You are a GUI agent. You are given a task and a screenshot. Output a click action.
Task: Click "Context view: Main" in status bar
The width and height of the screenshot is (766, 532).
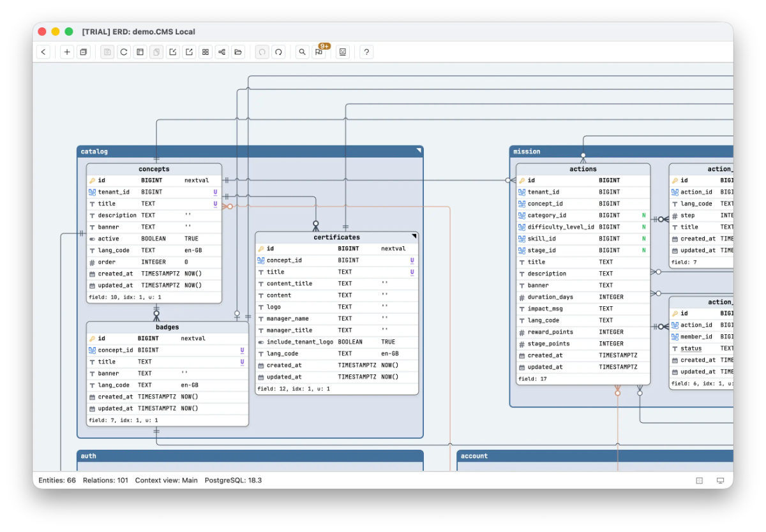click(x=167, y=480)
